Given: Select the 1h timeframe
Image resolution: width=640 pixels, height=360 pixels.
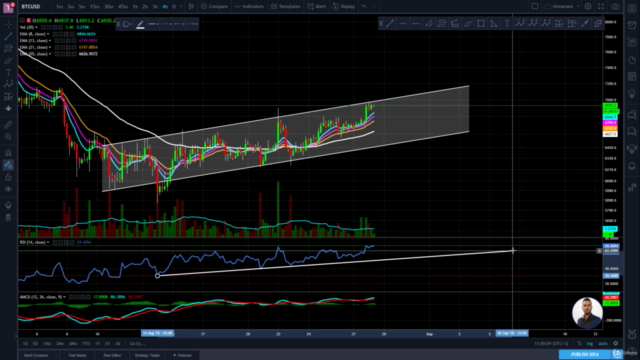Looking at the screenshot, I should pyautogui.click(x=135, y=7).
